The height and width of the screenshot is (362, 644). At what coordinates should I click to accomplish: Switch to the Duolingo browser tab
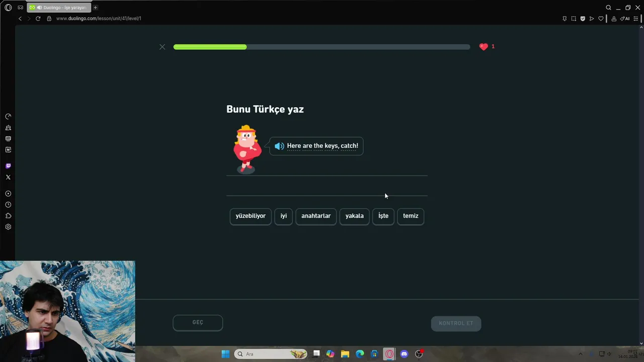(x=59, y=8)
